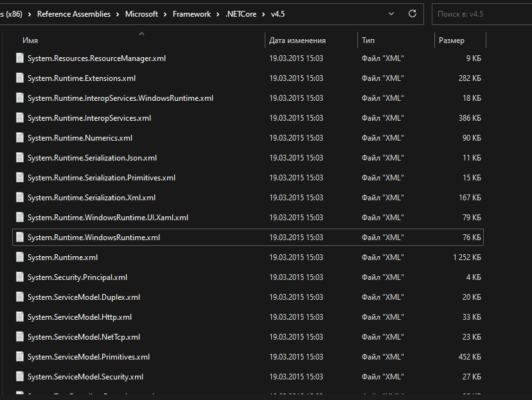Viewport: 532px width, 400px height.
Task: Click file icon of System.Runtime.WindowsRuntime.UI.Xaml.xml
Action: 20,217
